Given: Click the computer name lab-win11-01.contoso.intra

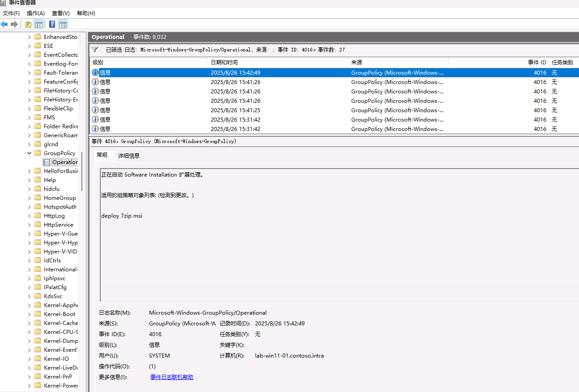Looking at the screenshot, I should (x=289, y=356).
